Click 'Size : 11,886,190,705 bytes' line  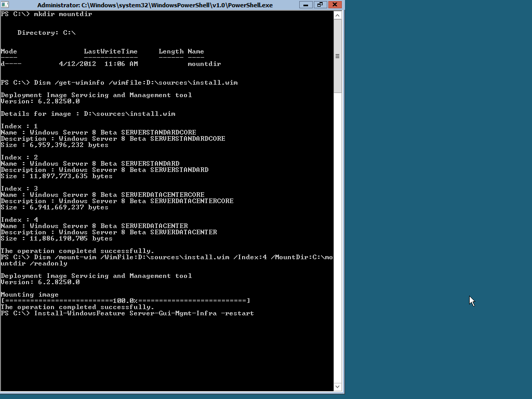coord(57,238)
